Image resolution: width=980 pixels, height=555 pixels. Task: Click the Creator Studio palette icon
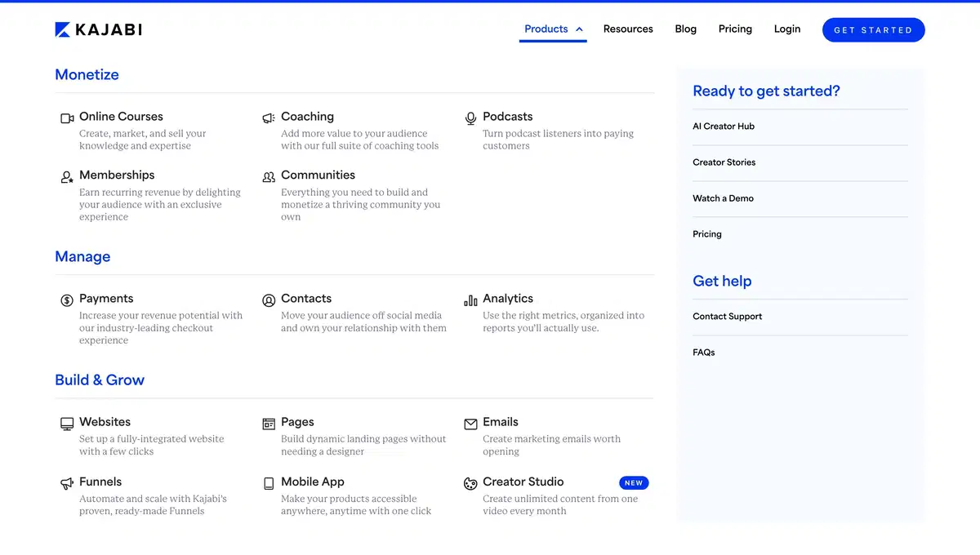470,483
